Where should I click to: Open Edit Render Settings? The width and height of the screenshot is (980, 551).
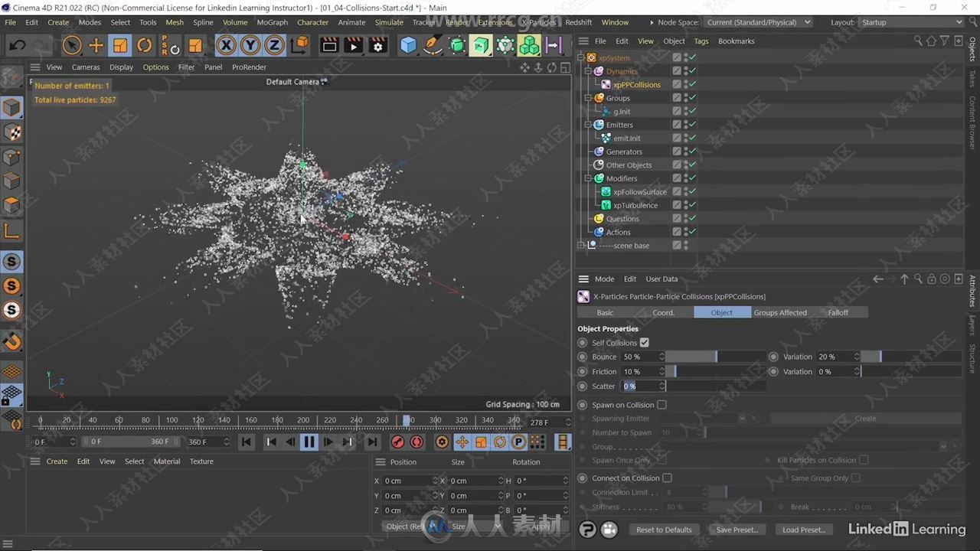[377, 46]
